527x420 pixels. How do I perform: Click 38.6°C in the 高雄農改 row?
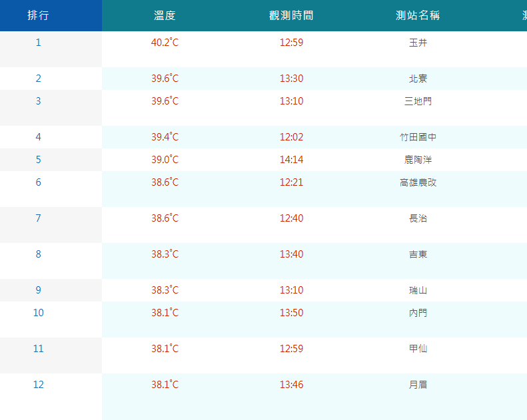coord(165,182)
